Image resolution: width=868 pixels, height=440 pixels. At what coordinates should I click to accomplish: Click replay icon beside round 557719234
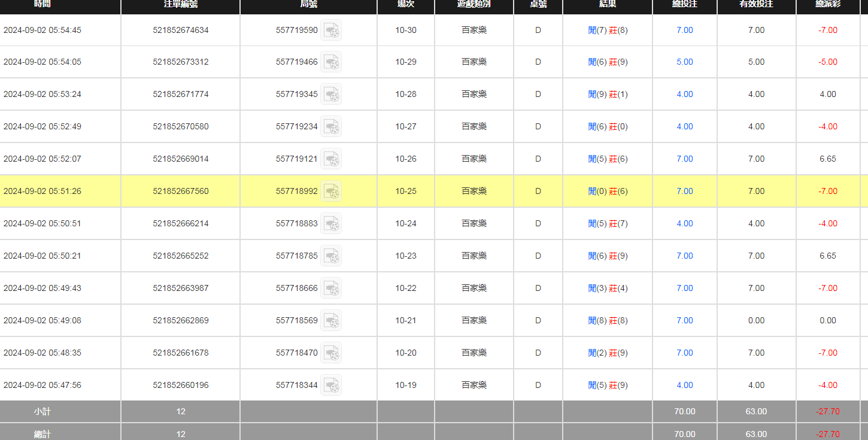pyautogui.click(x=331, y=127)
